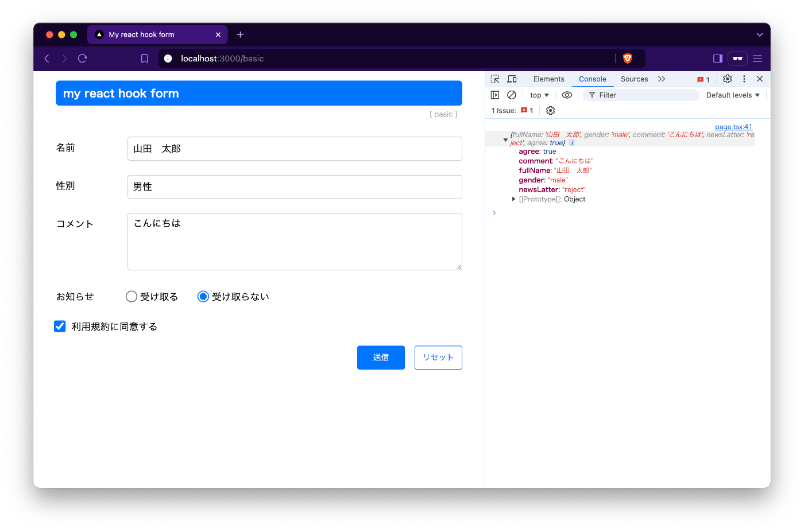This screenshot has height=532, width=804.
Task: Click the red error count badge
Action: tap(703, 80)
